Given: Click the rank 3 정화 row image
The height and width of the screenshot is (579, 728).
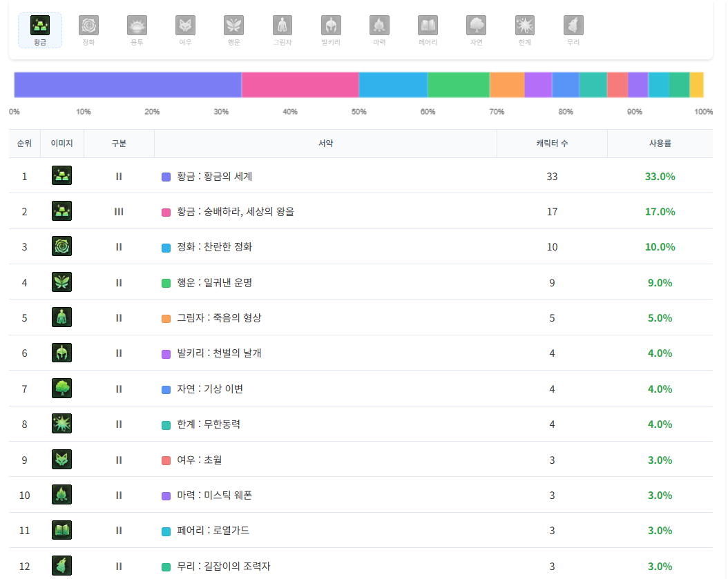Looking at the screenshot, I should [x=61, y=246].
